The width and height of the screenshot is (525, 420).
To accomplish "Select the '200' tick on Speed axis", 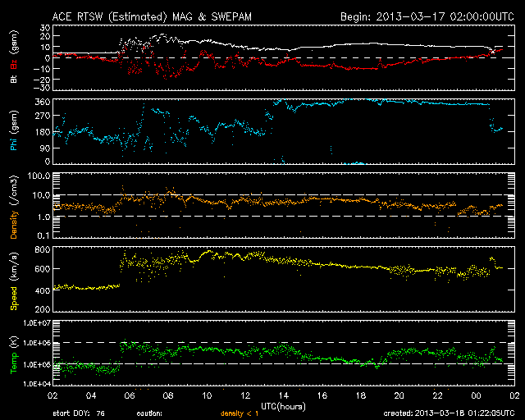I will tap(43, 308).
